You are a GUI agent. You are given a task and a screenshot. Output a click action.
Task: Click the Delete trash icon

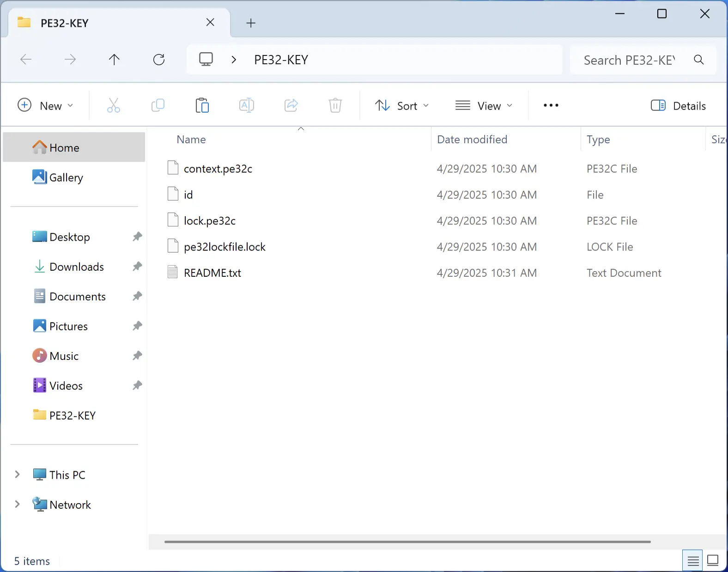335,105
